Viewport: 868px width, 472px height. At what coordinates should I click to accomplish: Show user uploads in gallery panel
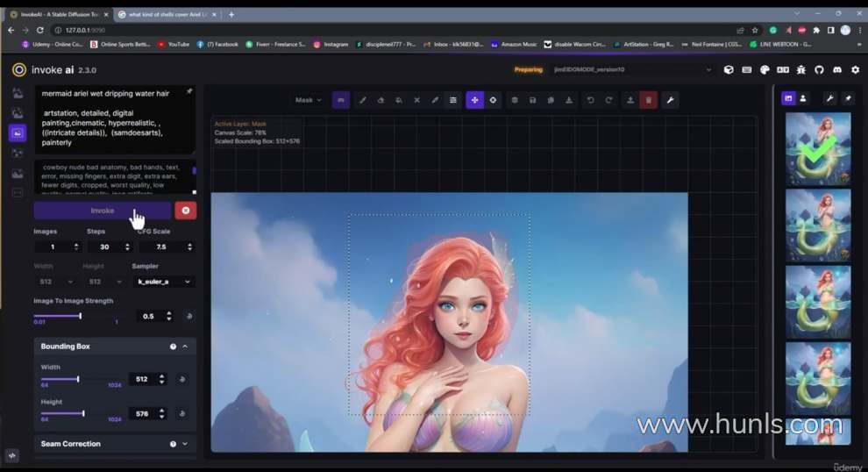pyautogui.click(x=802, y=98)
